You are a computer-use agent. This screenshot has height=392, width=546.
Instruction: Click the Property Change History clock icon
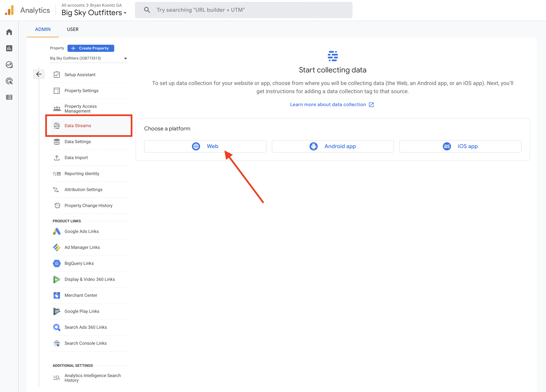click(57, 206)
